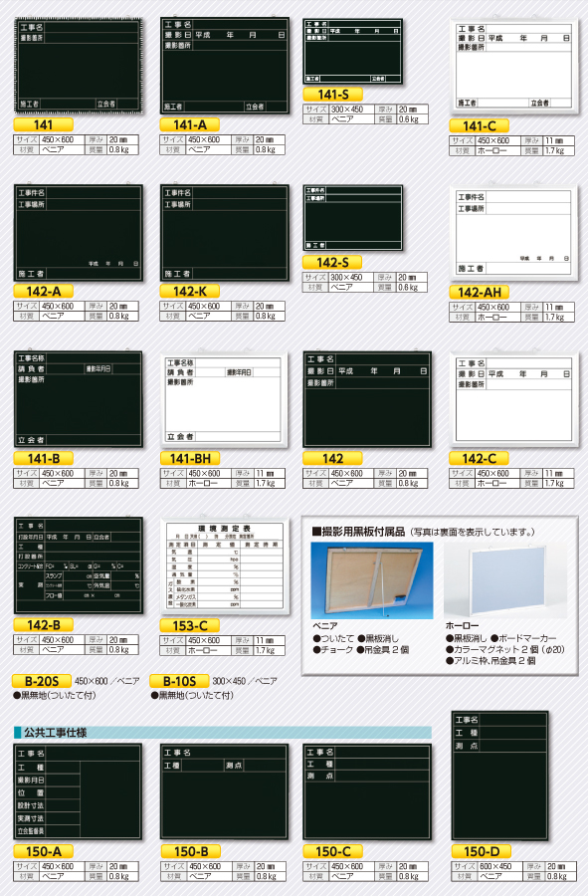The image size is (588, 896).
Task: Click the 141-B blackboard image
Action: [x=79, y=399]
